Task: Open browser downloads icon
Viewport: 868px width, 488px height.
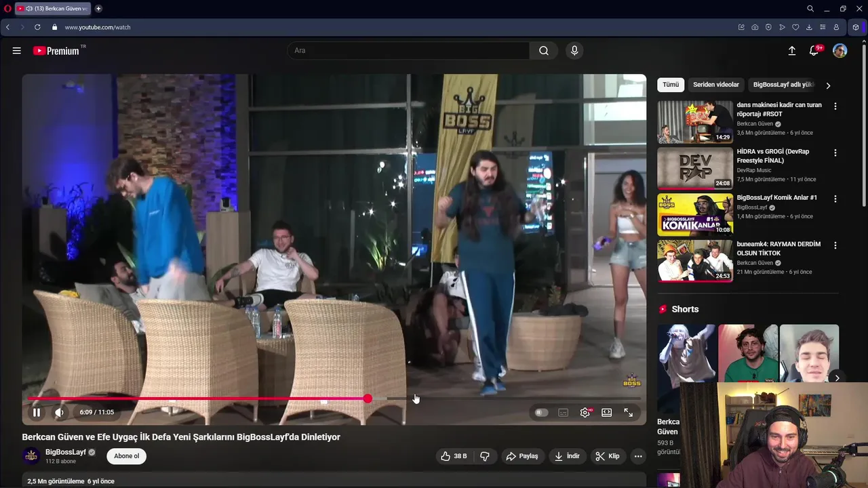Action: tap(809, 27)
